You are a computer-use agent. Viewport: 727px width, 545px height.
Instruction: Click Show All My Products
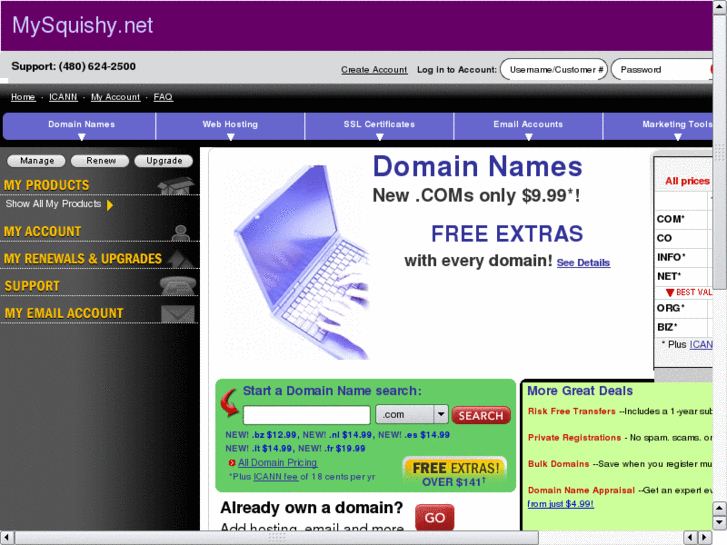pyautogui.click(x=53, y=204)
